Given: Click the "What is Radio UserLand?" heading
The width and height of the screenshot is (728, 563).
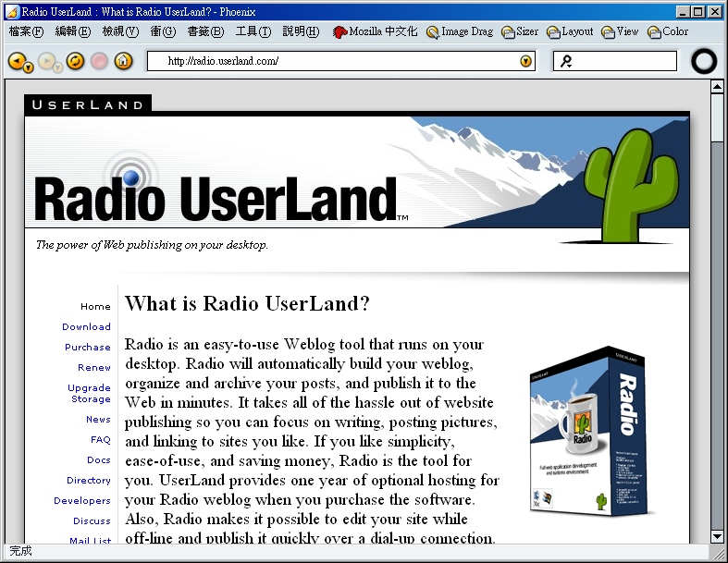Looking at the screenshot, I should click(247, 304).
